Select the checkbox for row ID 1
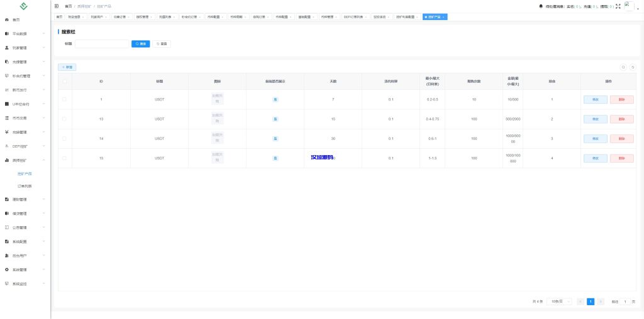644x319 pixels. (64, 99)
